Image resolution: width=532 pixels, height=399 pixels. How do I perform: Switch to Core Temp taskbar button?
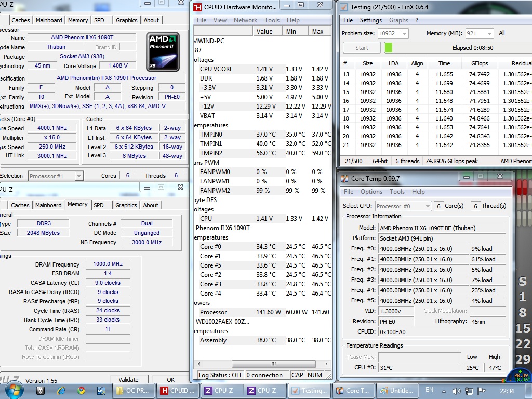[x=353, y=390]
